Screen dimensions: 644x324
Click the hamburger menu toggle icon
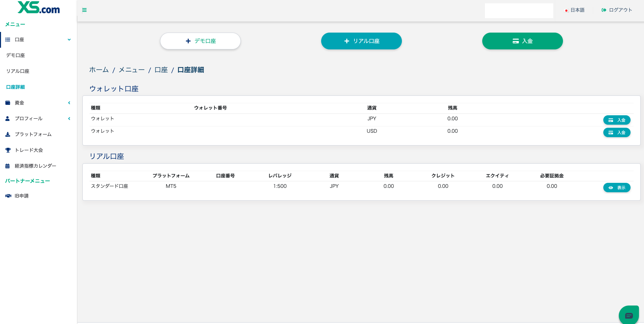(84, 10)
